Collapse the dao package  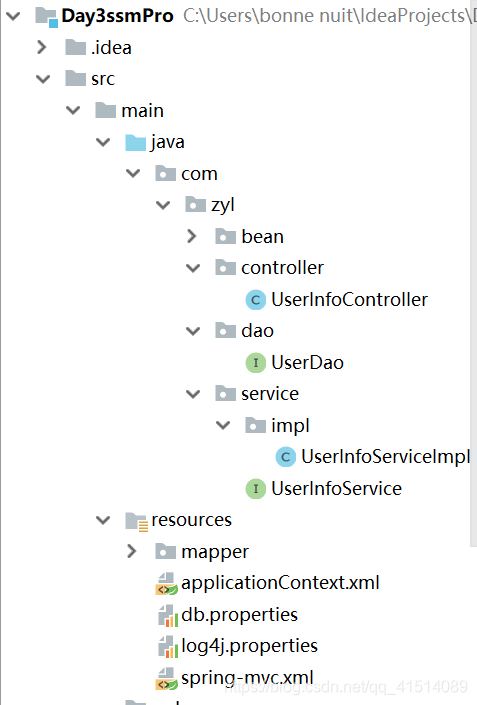point(193,331)
